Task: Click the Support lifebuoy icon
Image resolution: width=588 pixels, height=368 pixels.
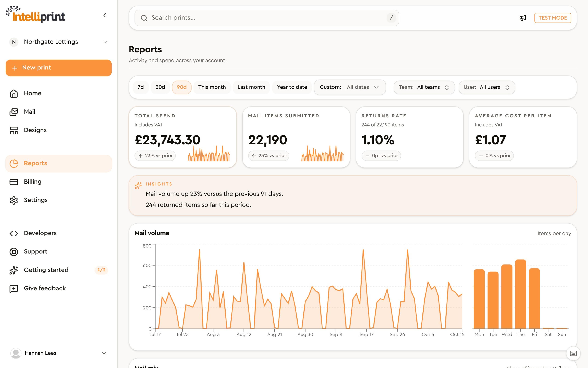Action: (14, 252)
